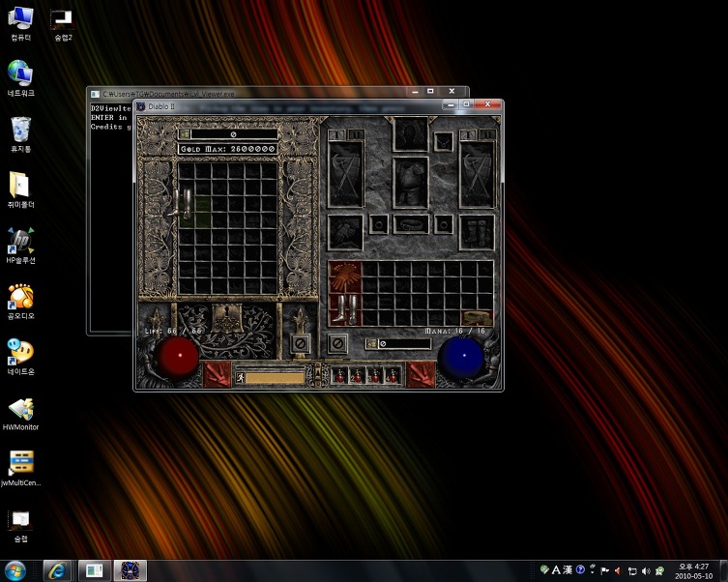Pick up the metal boots in inventory
Viewport: 728px width, 582px height.
pyautogui.click(x=345, y=309)
